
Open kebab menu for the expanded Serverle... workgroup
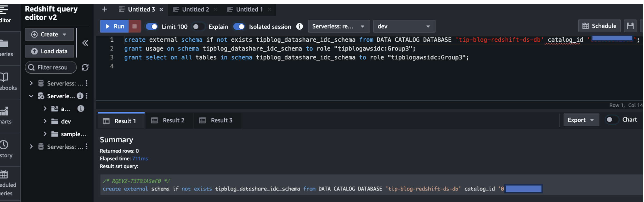[87, 96]
